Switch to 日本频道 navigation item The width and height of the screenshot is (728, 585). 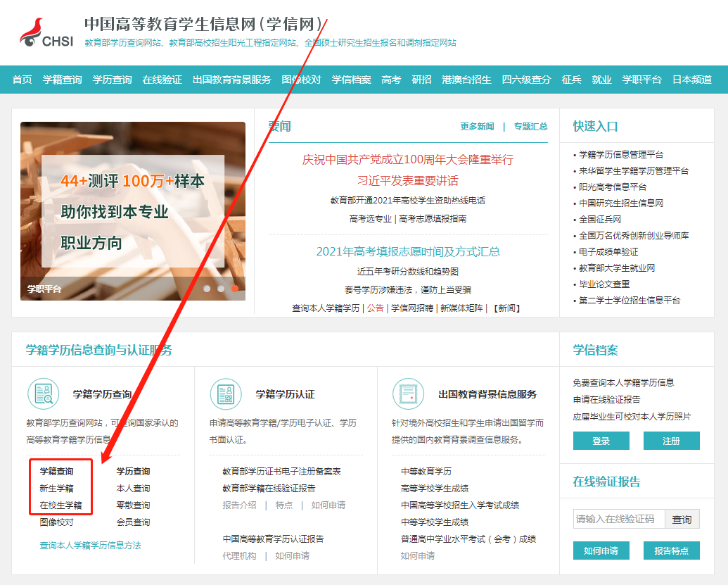(692, 80)
